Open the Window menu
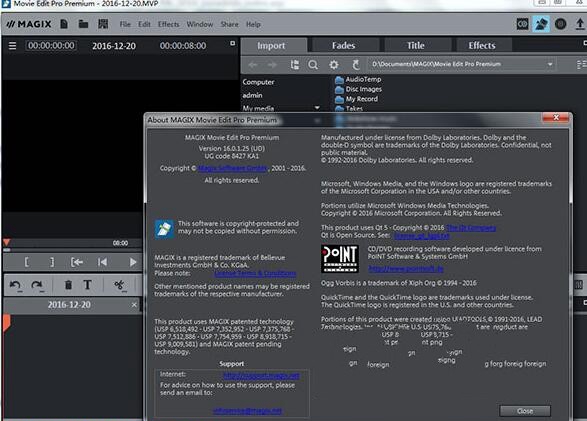The height and width of the screenshot is (421, 587). tap(200, 24)
